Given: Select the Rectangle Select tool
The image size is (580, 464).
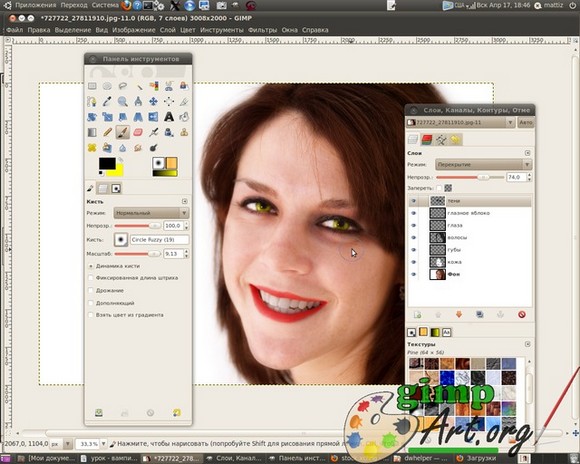Looking at the screenshot, I should [x=92, y=86].
